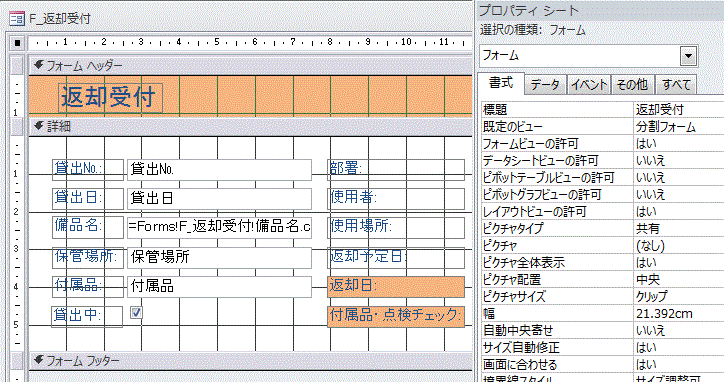724x382 pixels.
Task: Click the 標題 property value 返却受付
Action: tap(678, 109)
